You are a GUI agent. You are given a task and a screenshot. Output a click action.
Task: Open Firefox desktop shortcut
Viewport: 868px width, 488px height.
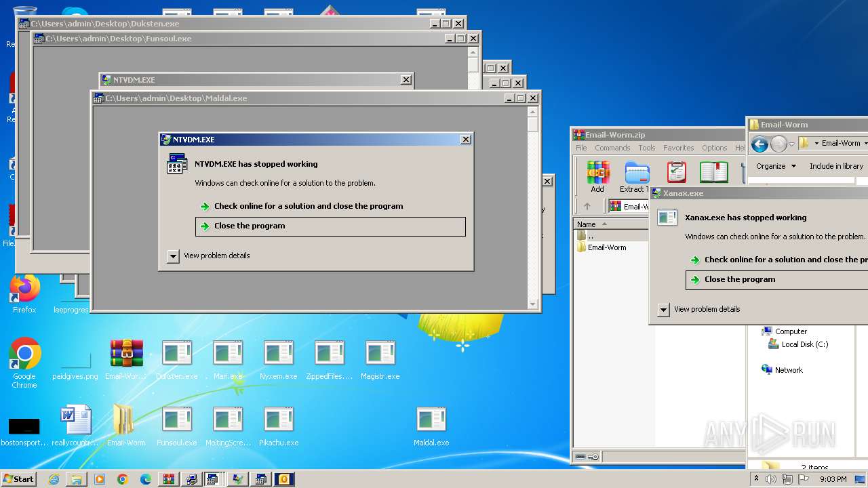[24, 294]
